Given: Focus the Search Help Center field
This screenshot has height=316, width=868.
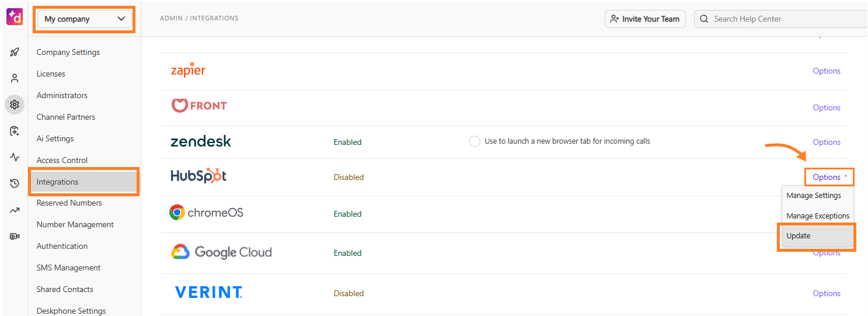Looking at the screenshot, I should click(780, 19).
